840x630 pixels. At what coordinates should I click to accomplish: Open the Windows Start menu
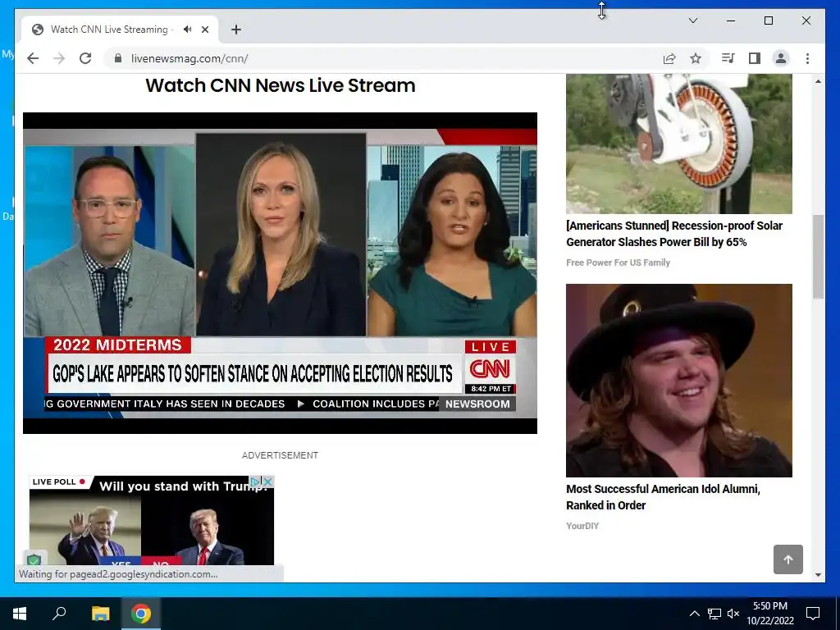pyautogui.click(x=20, y=614)
